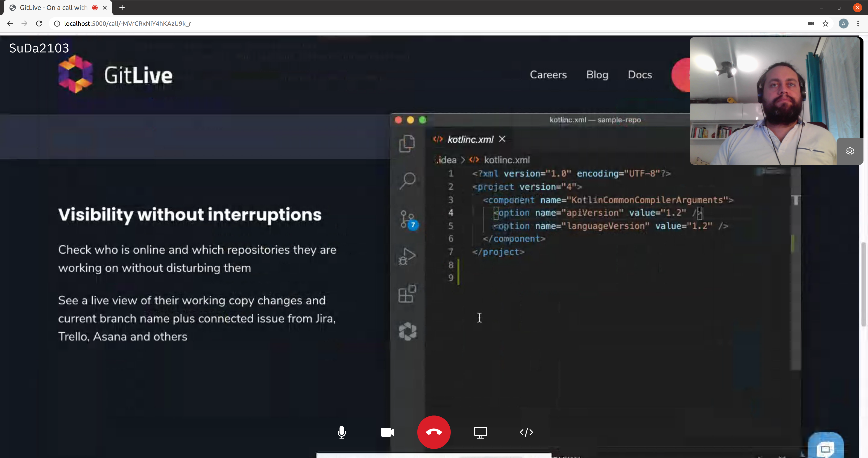Hang up with the red end call button
The image size is (868, 458).
[x=434, y=432]
